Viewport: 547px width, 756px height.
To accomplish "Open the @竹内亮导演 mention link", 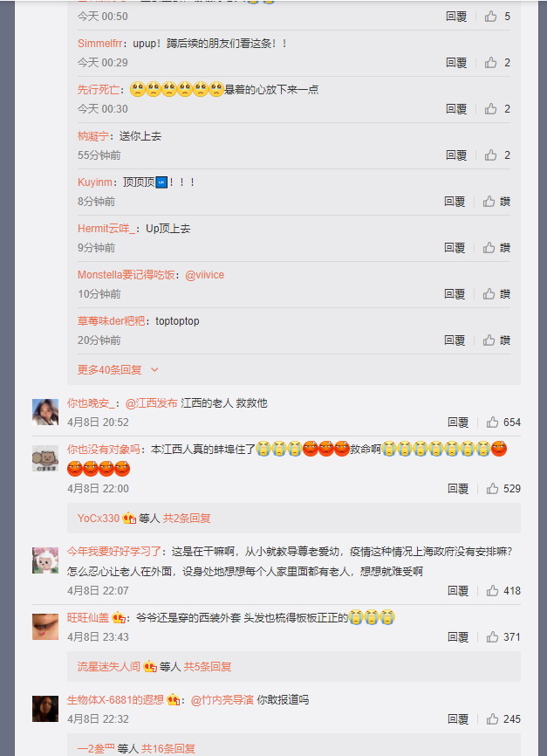I will (222, 700).
